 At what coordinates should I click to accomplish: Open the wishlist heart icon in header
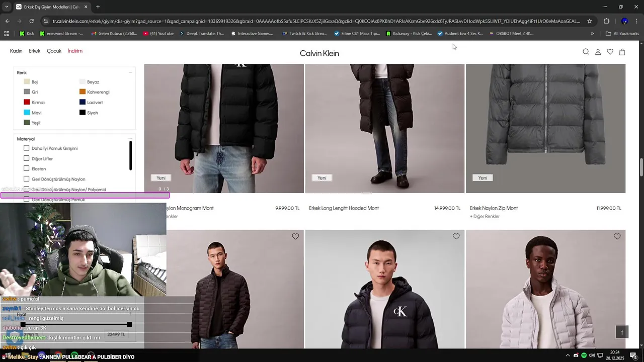pos(610,52)
